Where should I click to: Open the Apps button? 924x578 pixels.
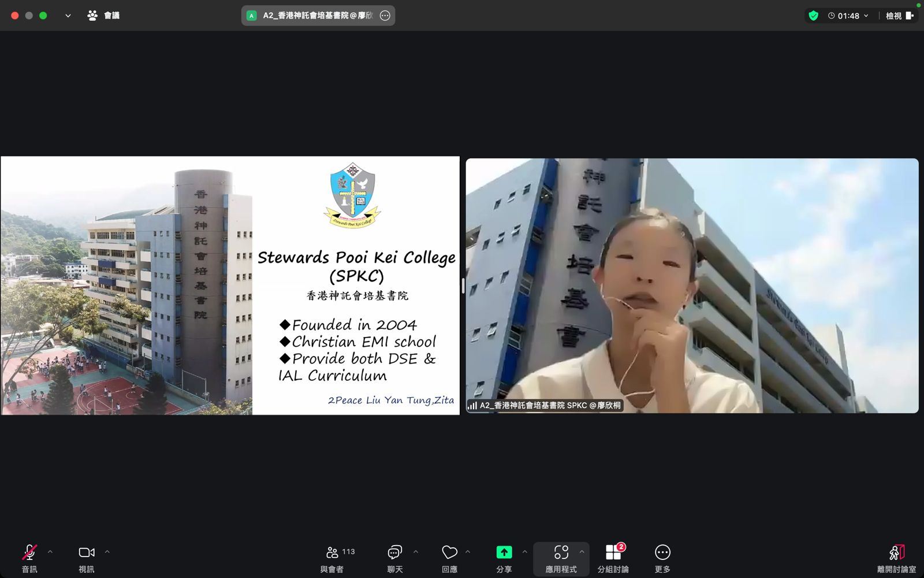[561, 558]
